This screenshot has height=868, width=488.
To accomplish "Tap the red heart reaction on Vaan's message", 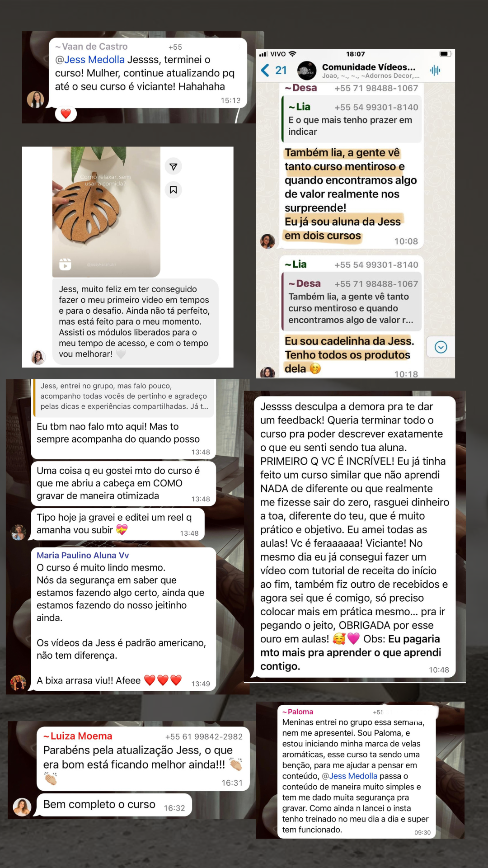I will coord(66,113).
